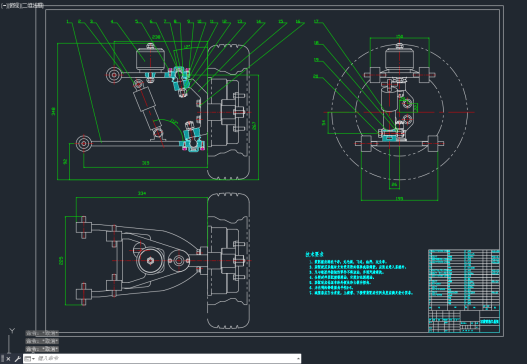Select part balloon number 17

(x=316, y=21)
